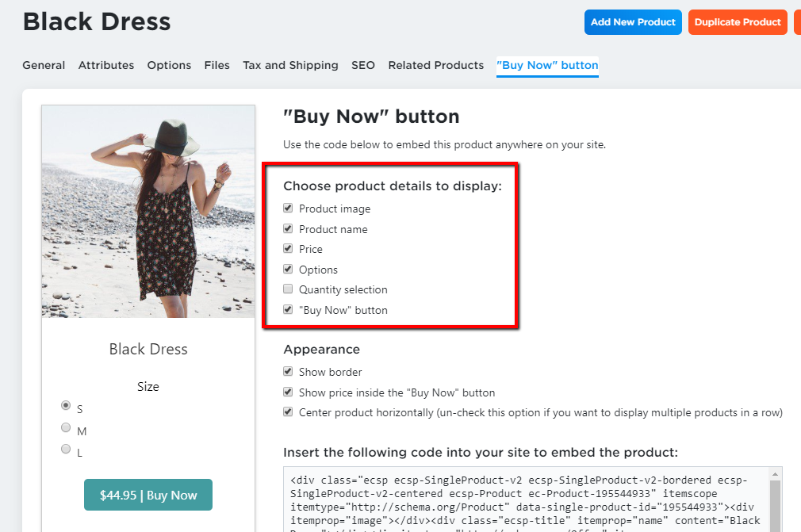Image resolution: width=801 pixels, height=532 pixels.
Task: Toggle Show price inside the button checkbox
Action: click(288, 392)
